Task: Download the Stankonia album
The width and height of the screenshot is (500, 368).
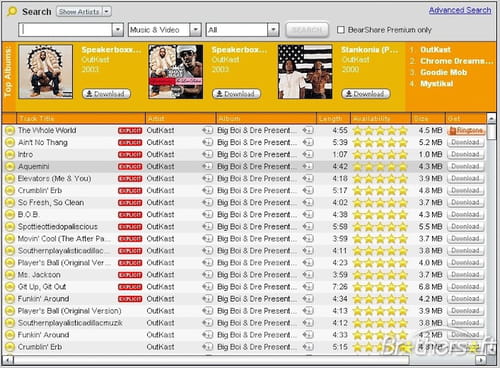Action: pos(366,94)
